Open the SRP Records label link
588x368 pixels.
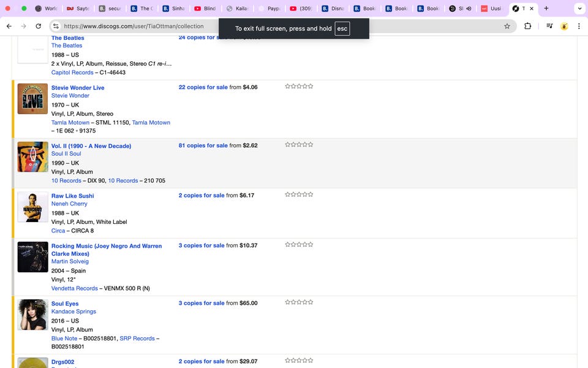point(137,339)
